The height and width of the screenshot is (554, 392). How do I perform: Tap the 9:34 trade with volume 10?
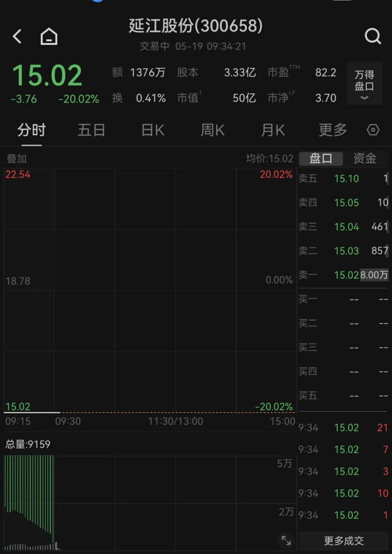tap(343, 493)
